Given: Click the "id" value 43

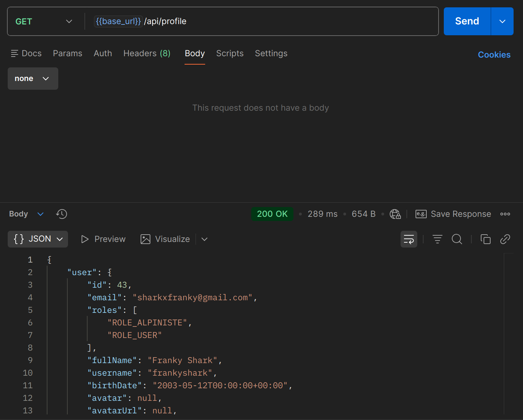Looking at the screenshot, I should pyautogui.click(x=122, y=285).
